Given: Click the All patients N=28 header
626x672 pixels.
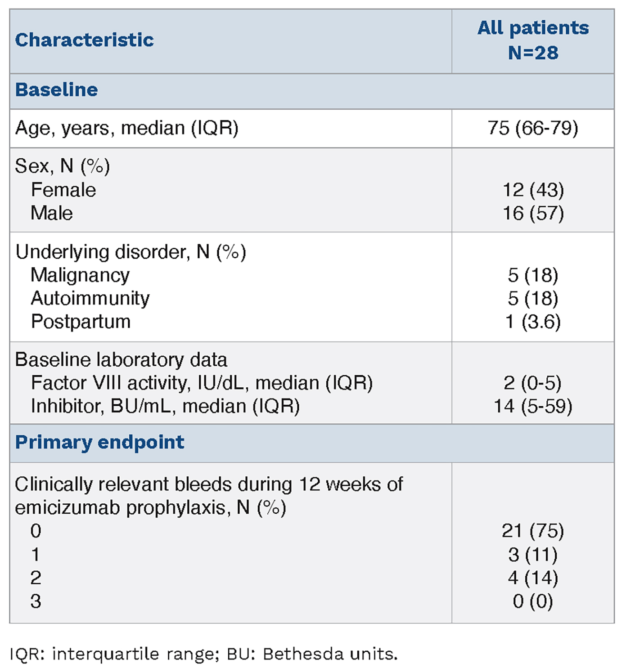Looking at the screenshot, I should coord(533,40).
